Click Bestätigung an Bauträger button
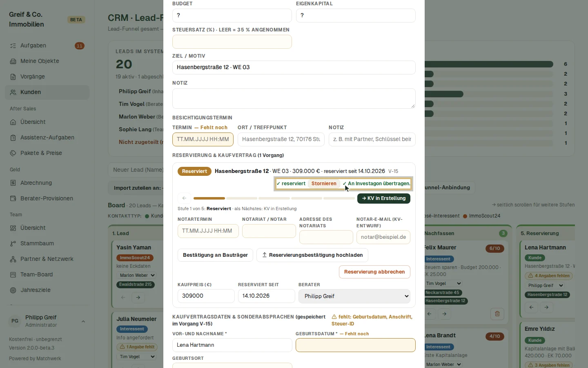 point(215,255)
